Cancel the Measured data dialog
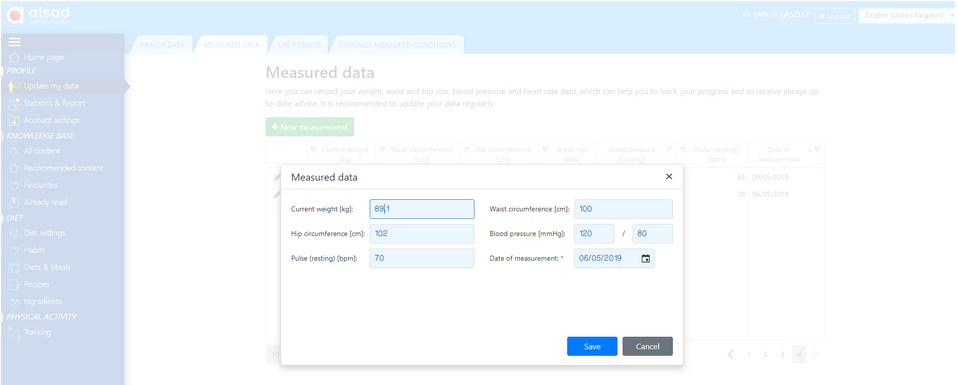This screenshot has height=385, width=958. tap(648, 346)
